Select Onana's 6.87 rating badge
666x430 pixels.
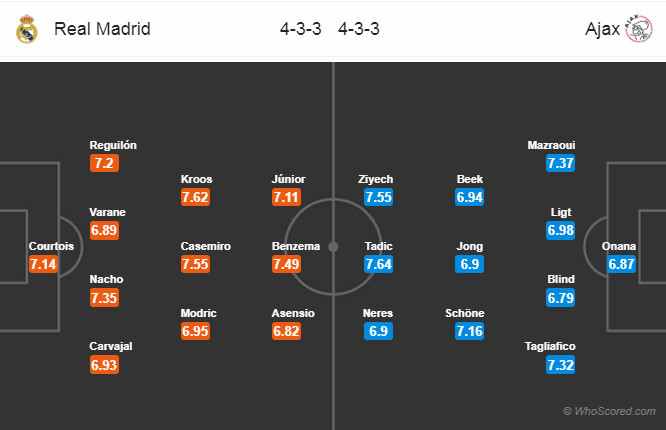click(621, 265)
